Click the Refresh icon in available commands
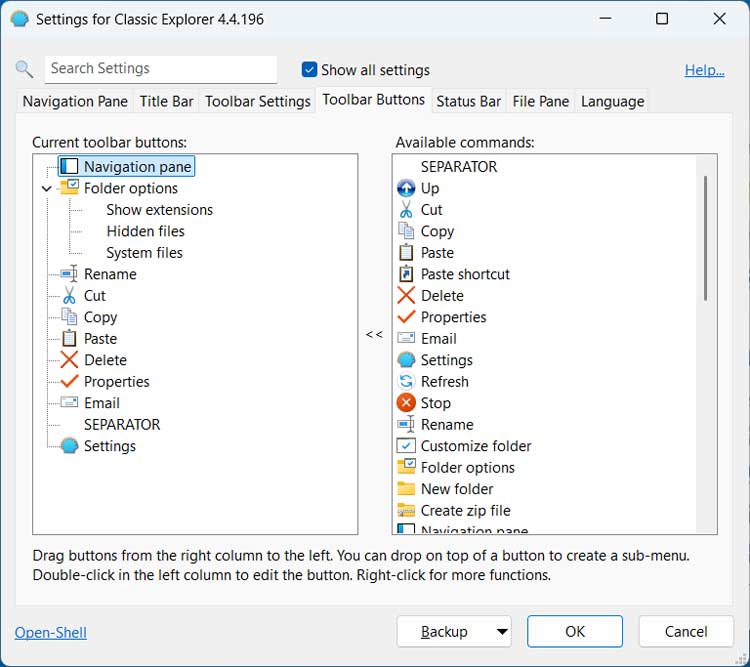The image size is (750, 667). coord(406,381)
